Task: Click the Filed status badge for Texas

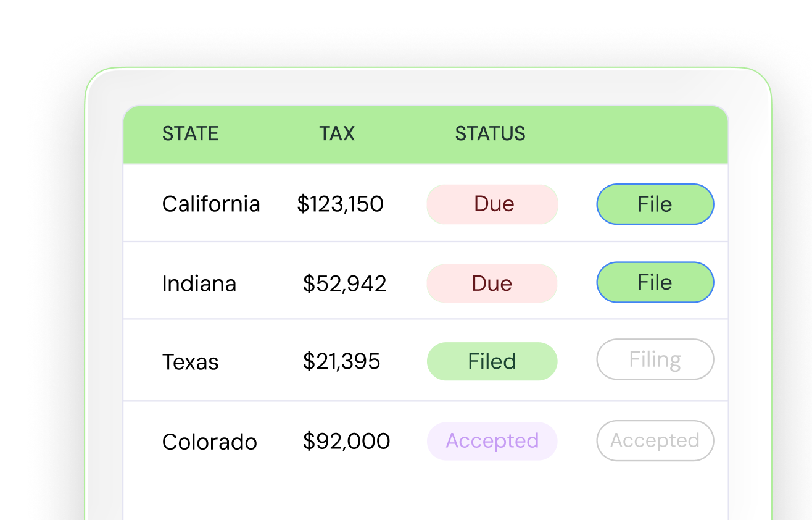Action: coord(492,361)
